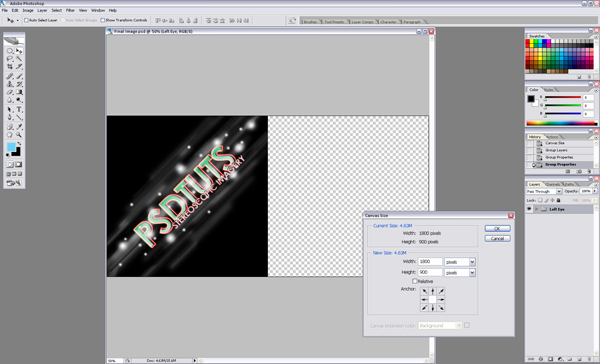Swap foreground and background colors

click(x=19, y=144)
